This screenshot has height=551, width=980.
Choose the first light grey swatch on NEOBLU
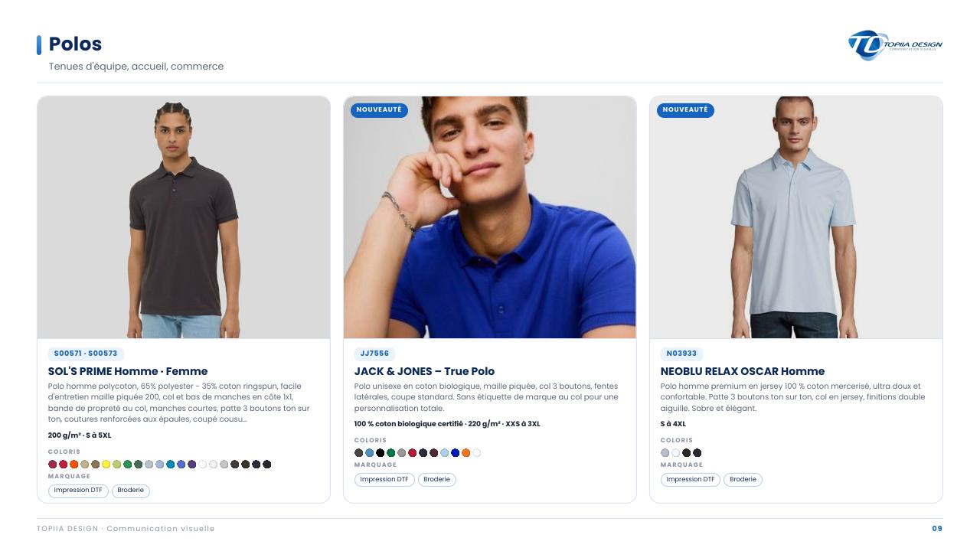point(665,453)
